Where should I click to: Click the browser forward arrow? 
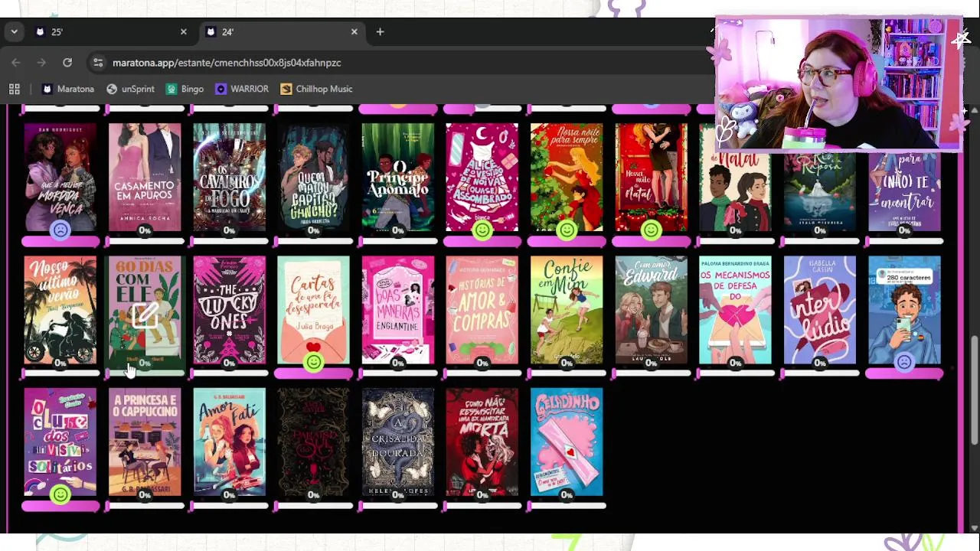coord(41,63)
